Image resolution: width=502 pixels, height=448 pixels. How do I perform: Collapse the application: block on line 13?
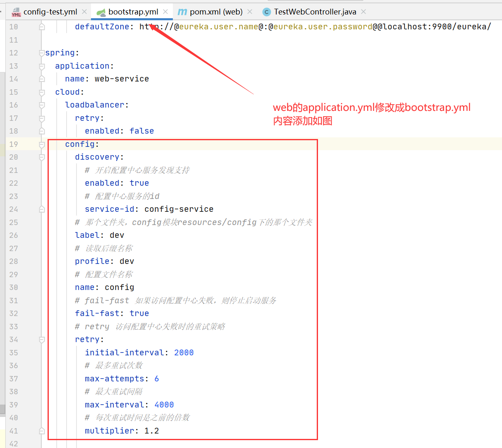click(x=42, y=66)
